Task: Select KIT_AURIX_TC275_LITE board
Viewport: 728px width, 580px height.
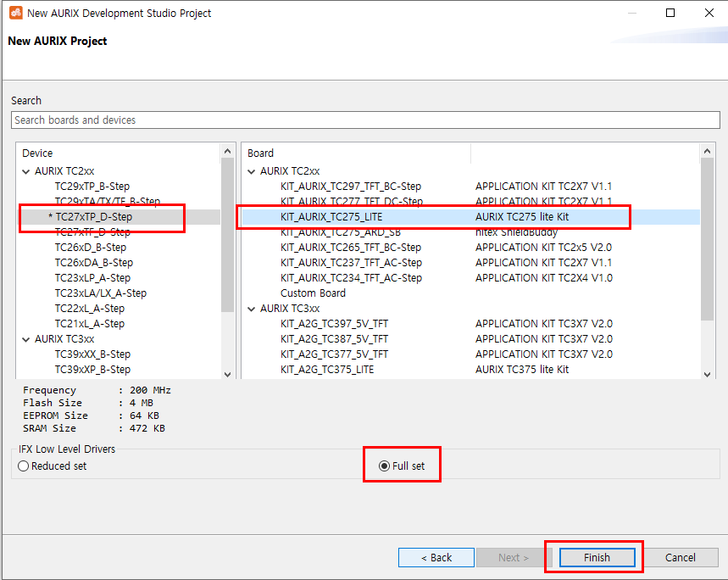Action: click(331, 217)
